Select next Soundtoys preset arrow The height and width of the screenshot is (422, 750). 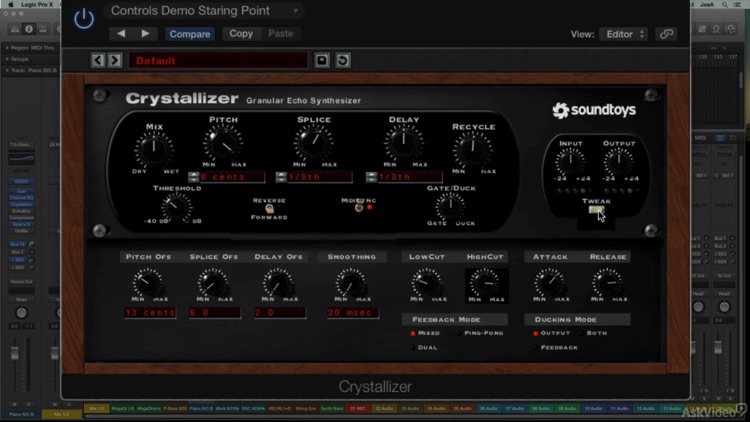click(115, 60)
